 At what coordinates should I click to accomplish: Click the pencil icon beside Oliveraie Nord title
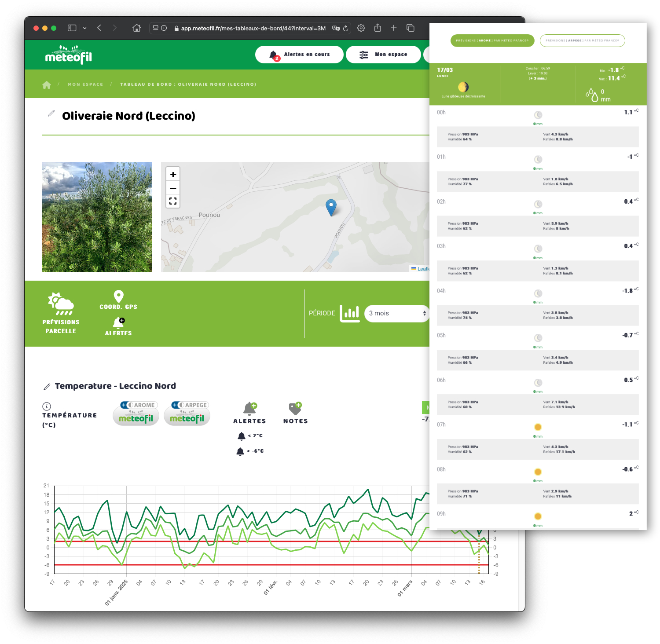click(51, 113)
